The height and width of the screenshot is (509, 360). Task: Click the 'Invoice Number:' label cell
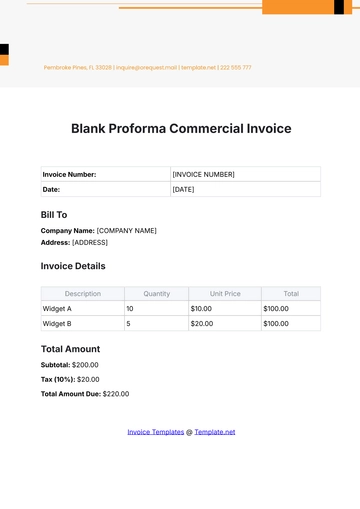(106, 174)
